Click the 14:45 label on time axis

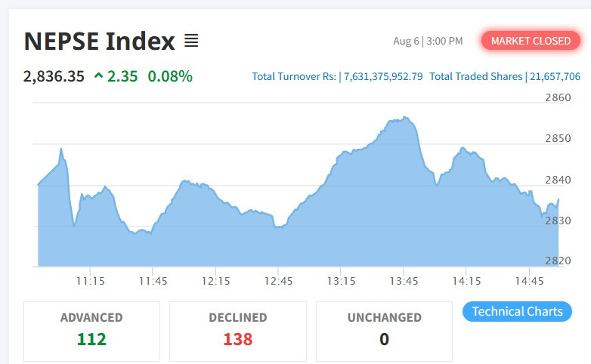[529, 281]
